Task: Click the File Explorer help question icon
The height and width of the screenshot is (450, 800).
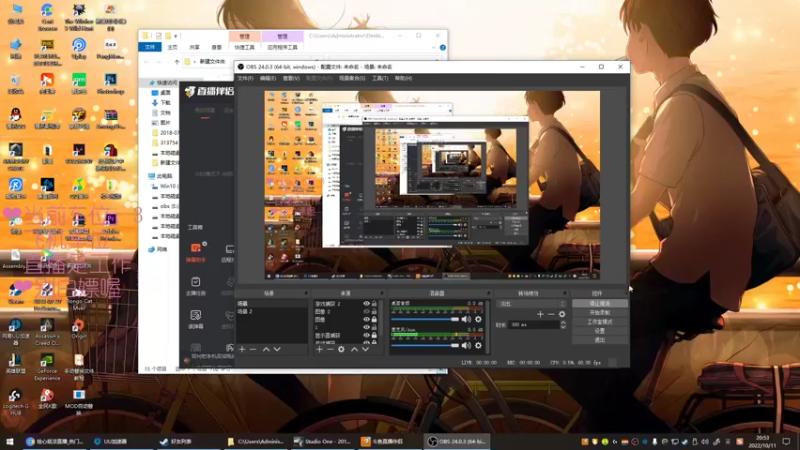Action: pos(443,47)
